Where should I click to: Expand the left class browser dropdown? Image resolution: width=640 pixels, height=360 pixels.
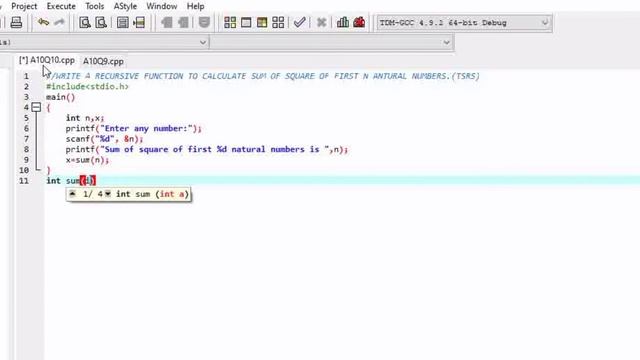pyautogui.click(x=203, y=42)
